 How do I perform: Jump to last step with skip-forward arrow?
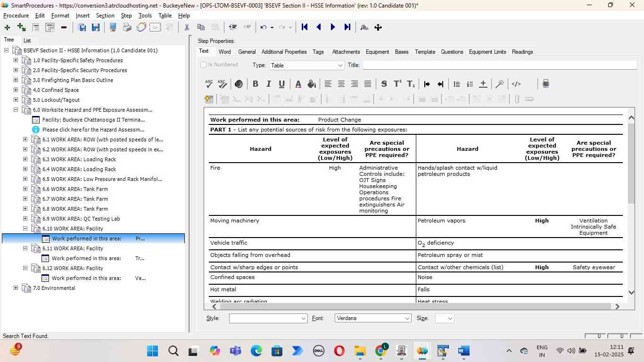(347, 27)
